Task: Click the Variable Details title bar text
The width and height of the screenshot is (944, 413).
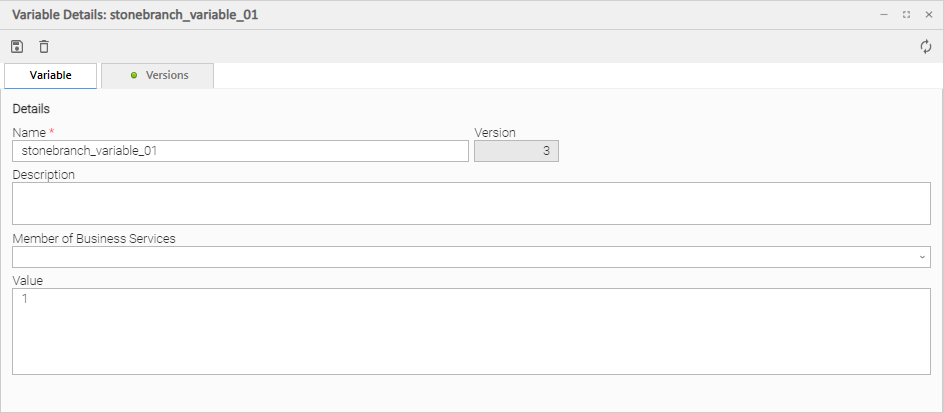Action: tap(138, 15)
